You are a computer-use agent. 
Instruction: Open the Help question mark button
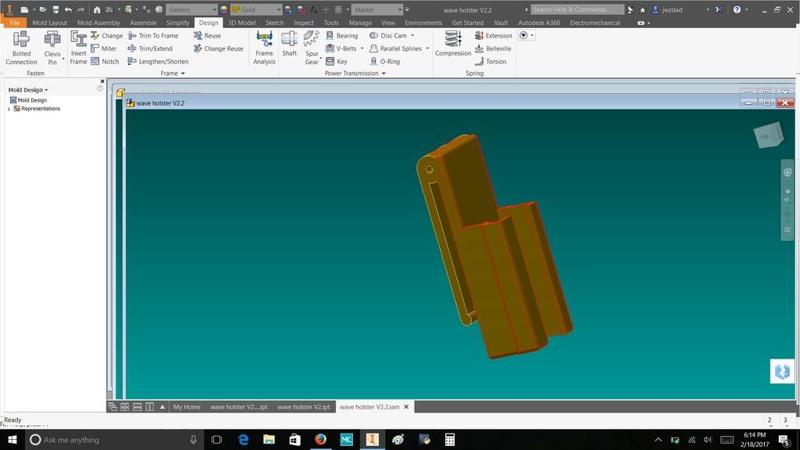pyautogui.click(x=737, y=10)
